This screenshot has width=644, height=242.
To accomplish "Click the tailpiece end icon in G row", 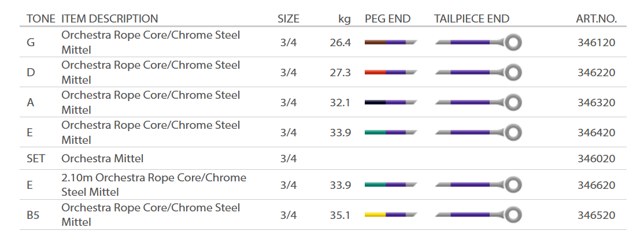I will [x=479, y=42].
